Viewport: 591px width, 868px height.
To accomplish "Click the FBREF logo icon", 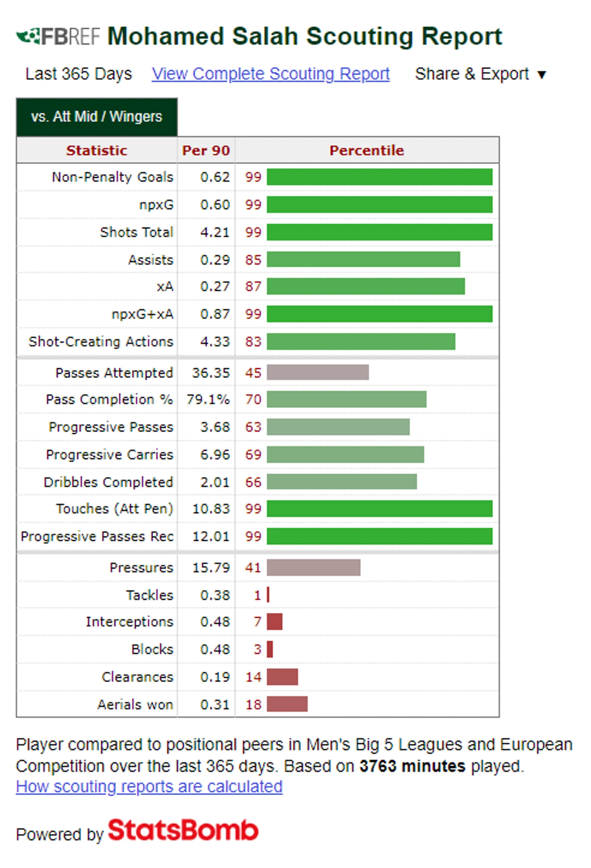I will pos(58,36).
